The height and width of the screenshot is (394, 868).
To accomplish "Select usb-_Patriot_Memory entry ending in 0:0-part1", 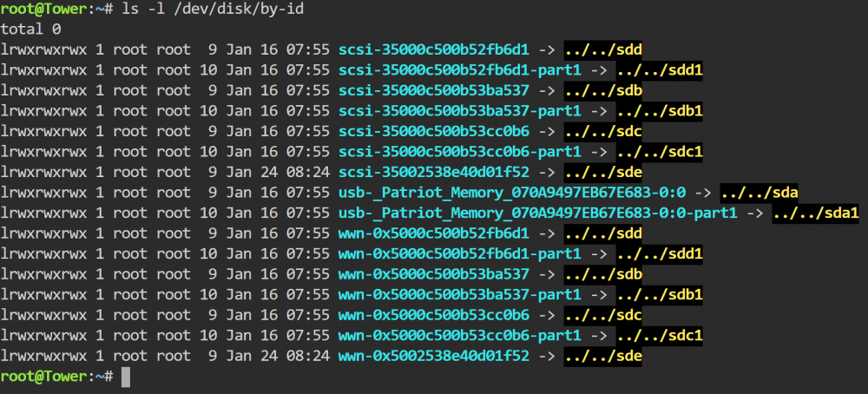I will pos(537,213).
